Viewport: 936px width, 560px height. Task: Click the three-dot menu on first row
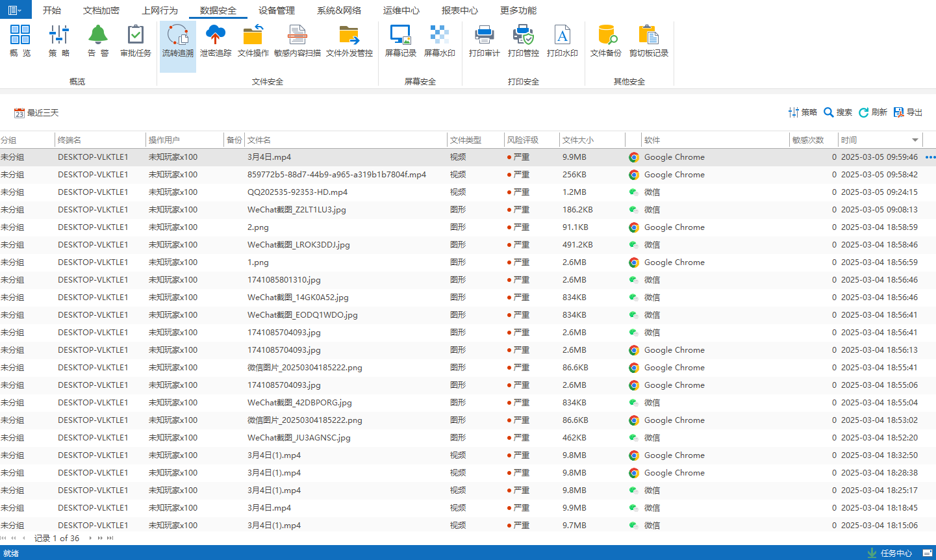pyautogui.click(x=930, y=157)
